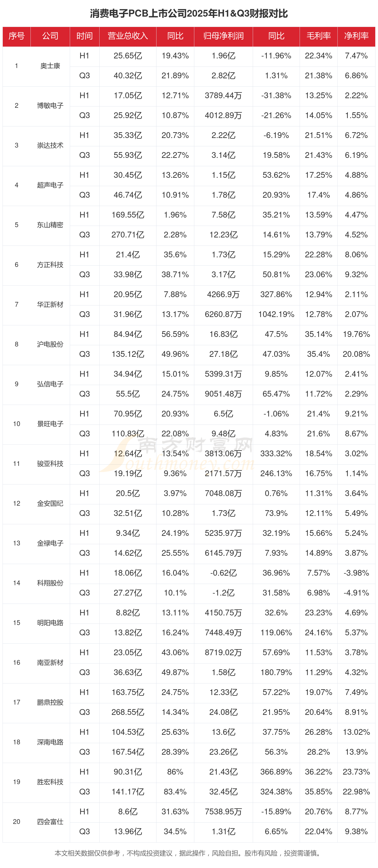Click the net margin cell showing 23.73%
The width and height of the screenshot is (378, 868).
[356, 772]
